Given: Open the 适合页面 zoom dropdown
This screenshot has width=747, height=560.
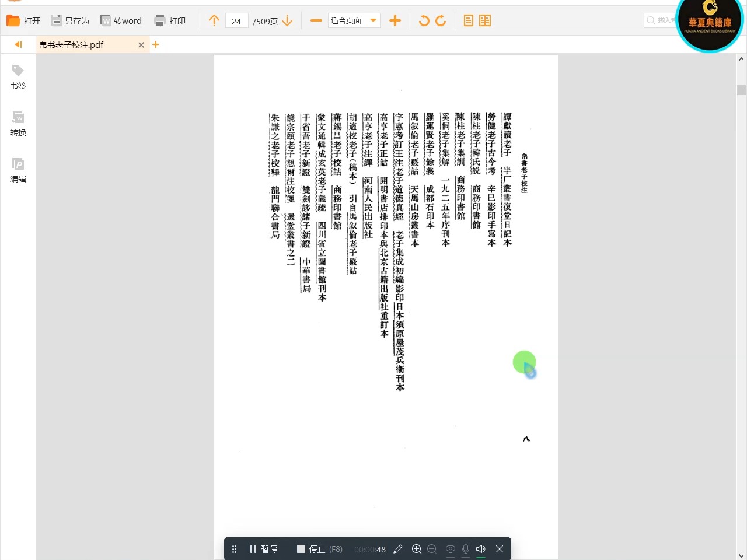Looking at the screenshot, I should point(354,21).
